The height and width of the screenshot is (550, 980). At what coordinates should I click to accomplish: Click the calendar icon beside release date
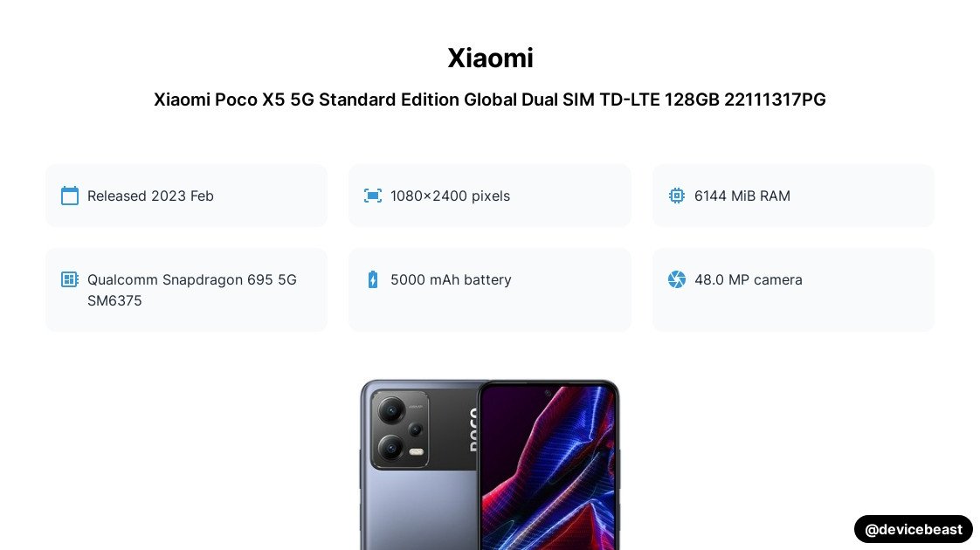coord(70,196)
